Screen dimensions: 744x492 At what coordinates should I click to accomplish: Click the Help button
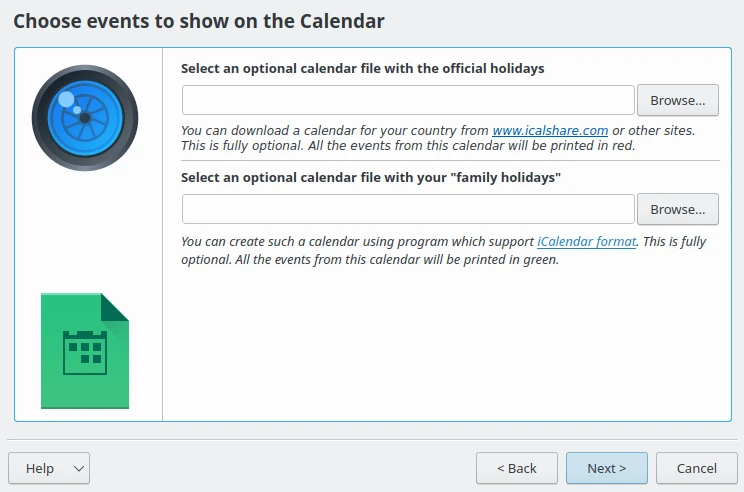[40, 468]
